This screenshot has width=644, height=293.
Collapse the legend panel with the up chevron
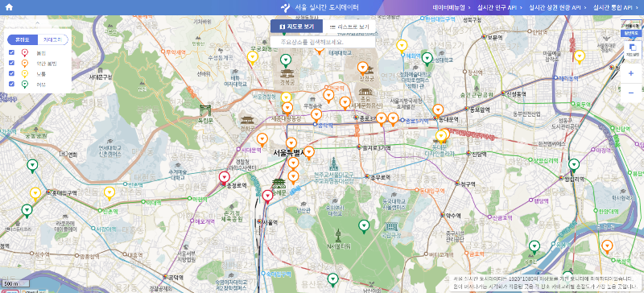[x=37, y=23]
